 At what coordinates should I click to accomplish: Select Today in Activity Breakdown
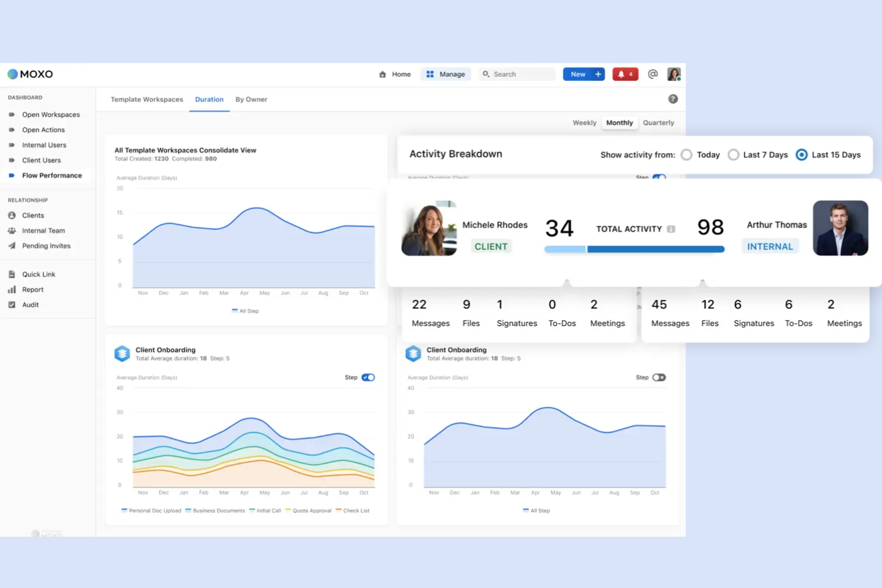(x=686, y=154)
